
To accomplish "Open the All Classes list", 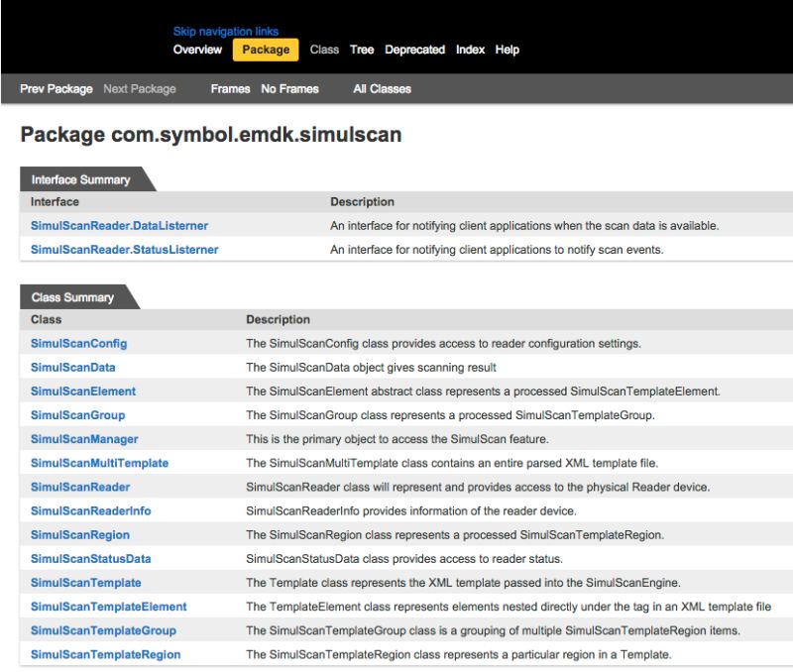I will pyautogui.click(x=382, y=88).
